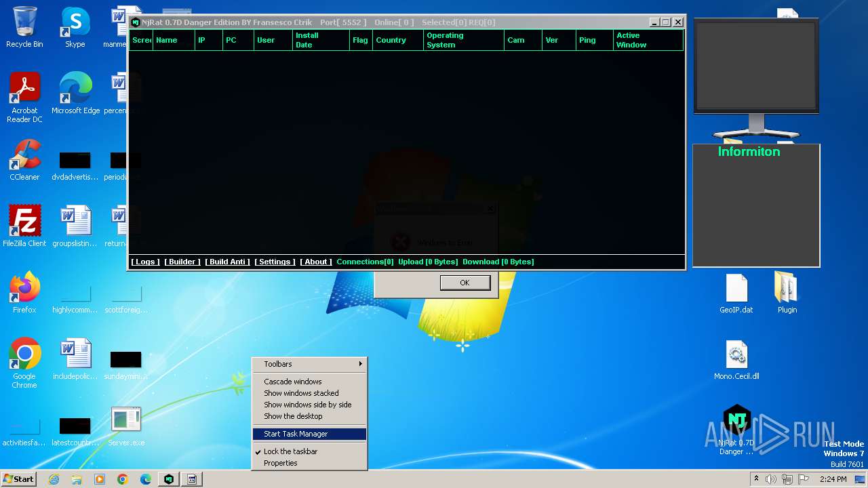Select the dvdadvertis desktop file icon
The image size is (868, 488).
[75, 167]
